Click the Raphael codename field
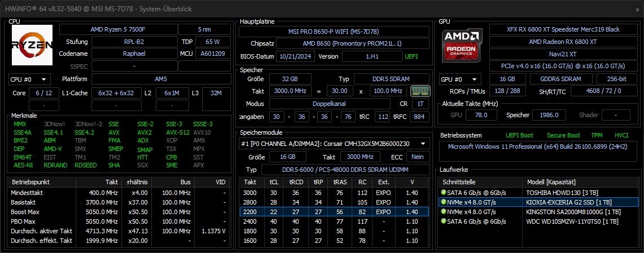The height and width of the screenshot is (253, 644). tap(134, 54)
